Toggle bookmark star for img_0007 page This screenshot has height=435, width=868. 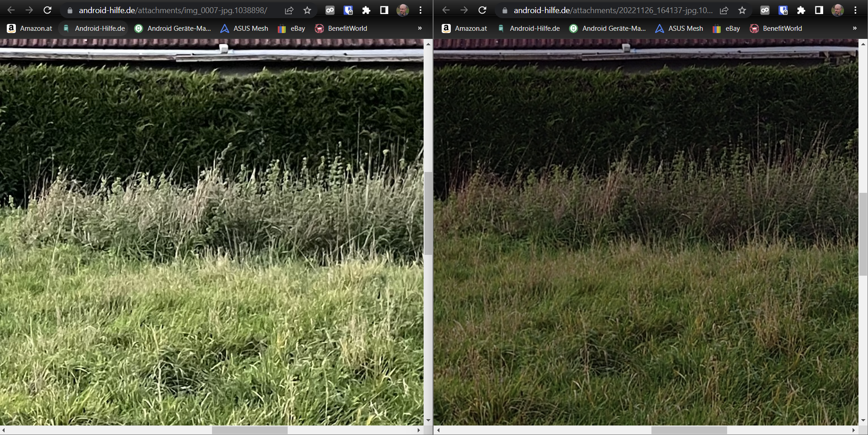pos(307,10)
